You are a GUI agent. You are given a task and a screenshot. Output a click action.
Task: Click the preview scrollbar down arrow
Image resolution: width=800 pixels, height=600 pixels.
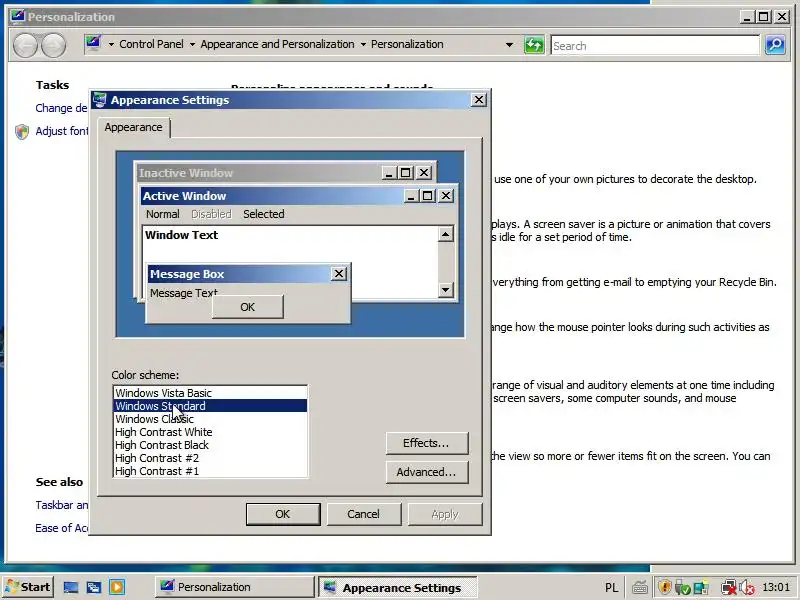[x=445, y=290]
